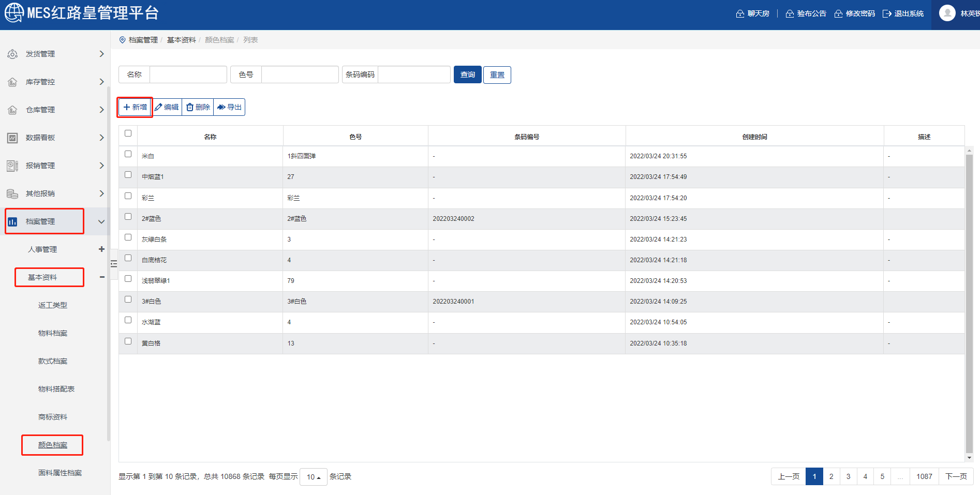The height and width of the screenshot is (495, 980).
Task: Click the 其他报销 coins icon
Action: click(x=12, y=193)
